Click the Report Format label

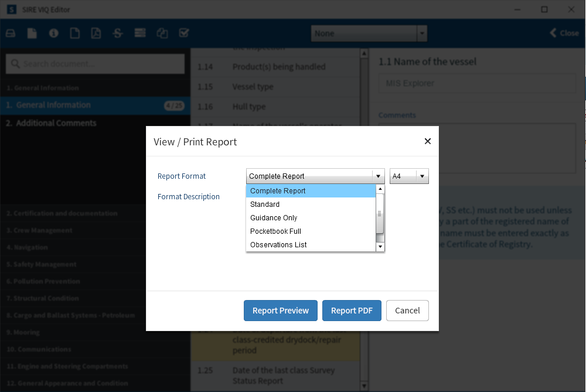pyautogui.click(x=182, y=176)
